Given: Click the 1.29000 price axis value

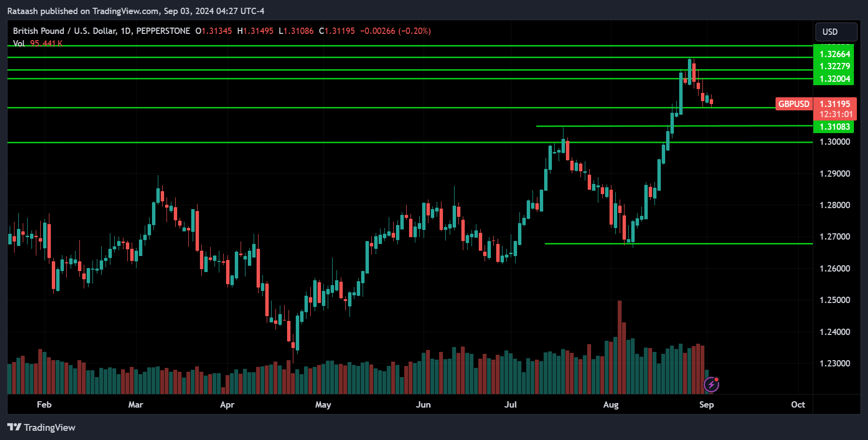Looking at the screenshot, I should tap(835, 174).
